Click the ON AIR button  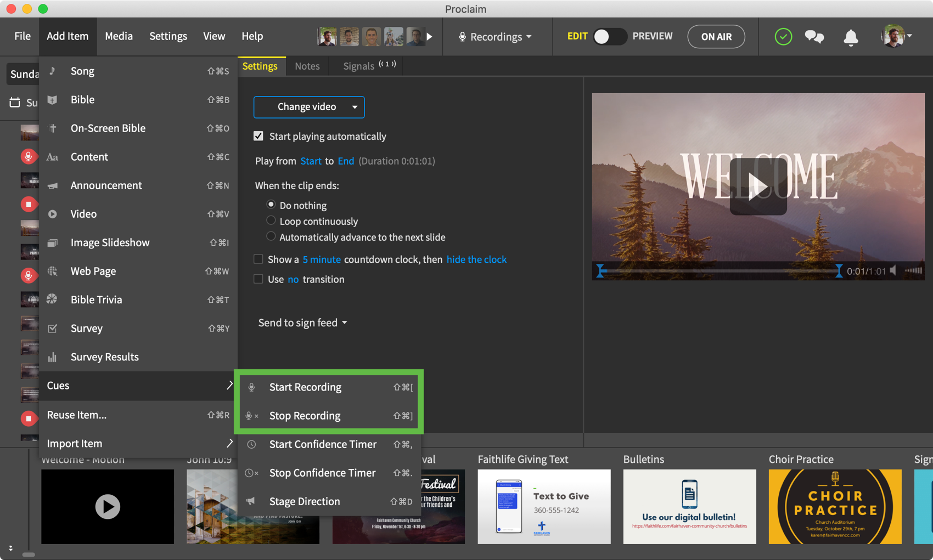click(x=716, y=37)
